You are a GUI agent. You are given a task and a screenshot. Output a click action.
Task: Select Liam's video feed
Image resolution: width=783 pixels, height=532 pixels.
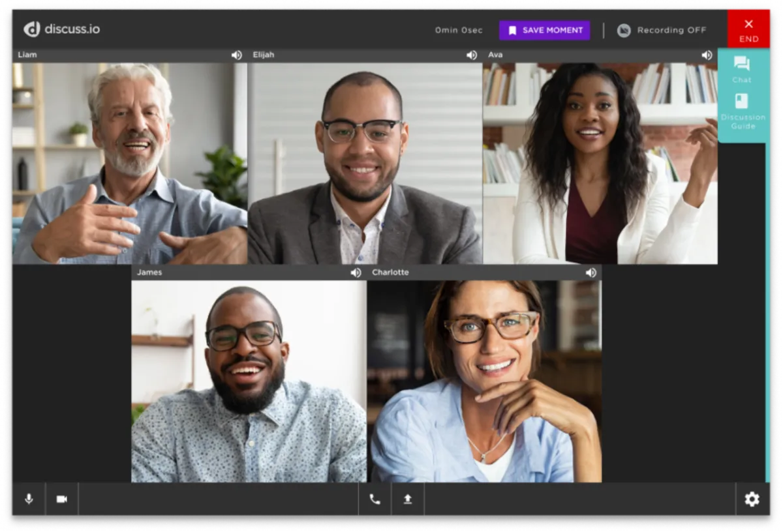point(130,163)
